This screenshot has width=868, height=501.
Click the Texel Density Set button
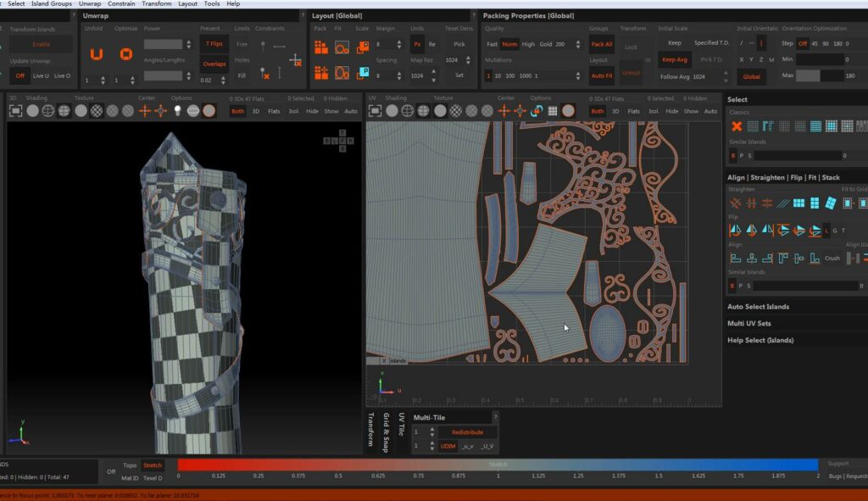(x=459, y=75)
